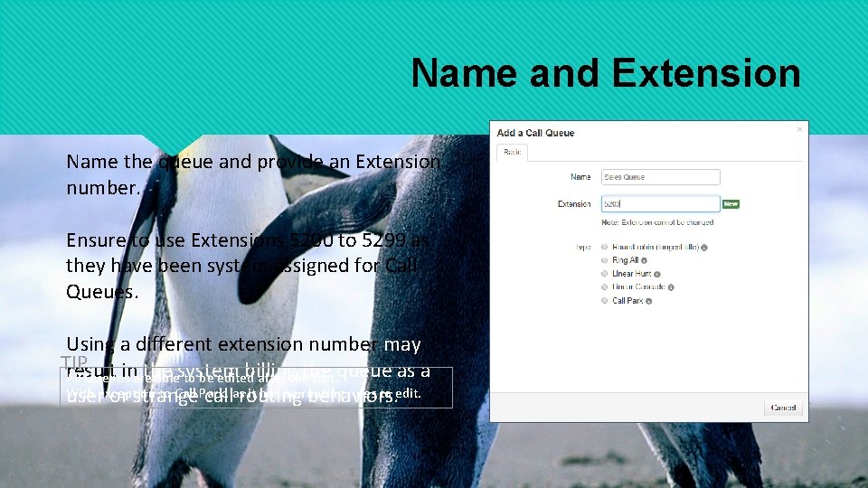This screenshot has width=868, height=488.
Task: Click the 'Name' field label
Action: point(580,177)
